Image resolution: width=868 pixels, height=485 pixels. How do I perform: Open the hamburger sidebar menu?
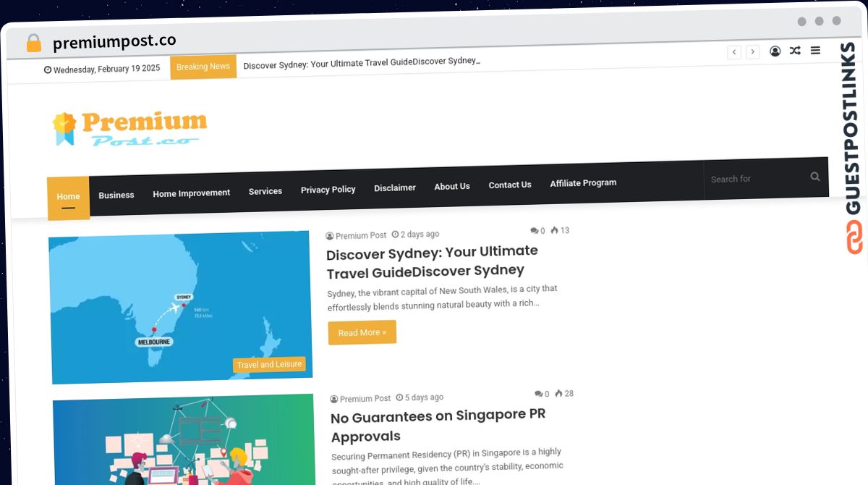click(x=815, y=51)
